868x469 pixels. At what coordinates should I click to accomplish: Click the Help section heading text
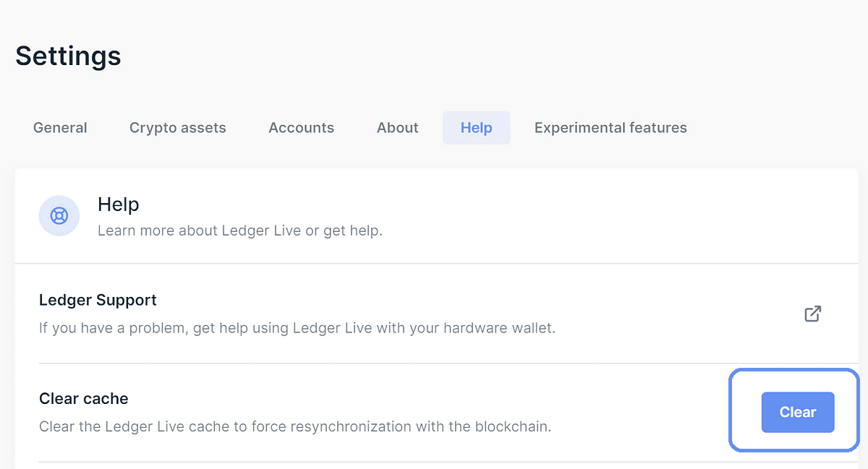[118, 205]
